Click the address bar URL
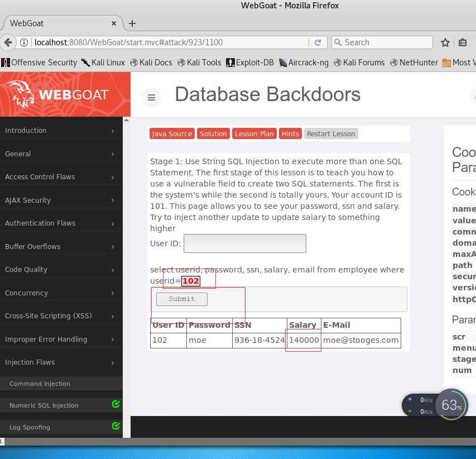The image size is (476, 459). tap(129, 42)
